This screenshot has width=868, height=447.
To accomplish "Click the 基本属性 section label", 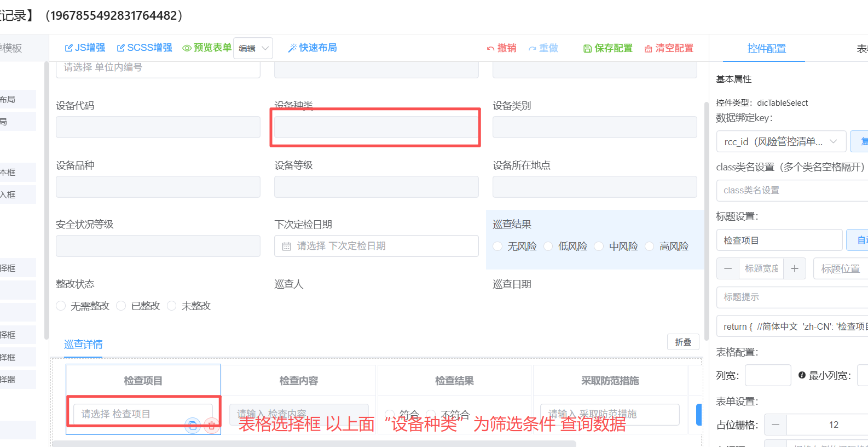I will [x=733, y=79].
